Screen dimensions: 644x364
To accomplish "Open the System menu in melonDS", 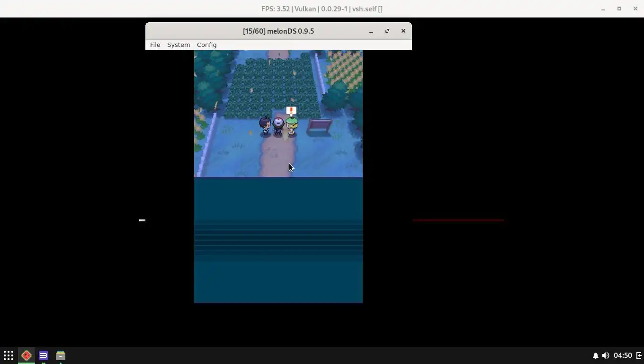I will point(179,45).
